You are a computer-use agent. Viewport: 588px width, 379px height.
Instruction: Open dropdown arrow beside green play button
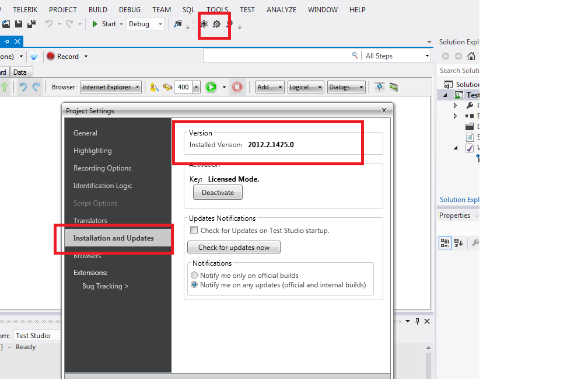(x=224, y=87)
